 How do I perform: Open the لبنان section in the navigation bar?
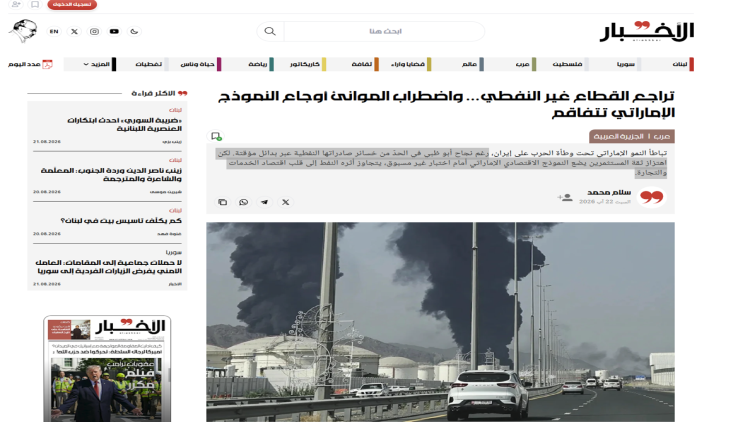point(680,64)
